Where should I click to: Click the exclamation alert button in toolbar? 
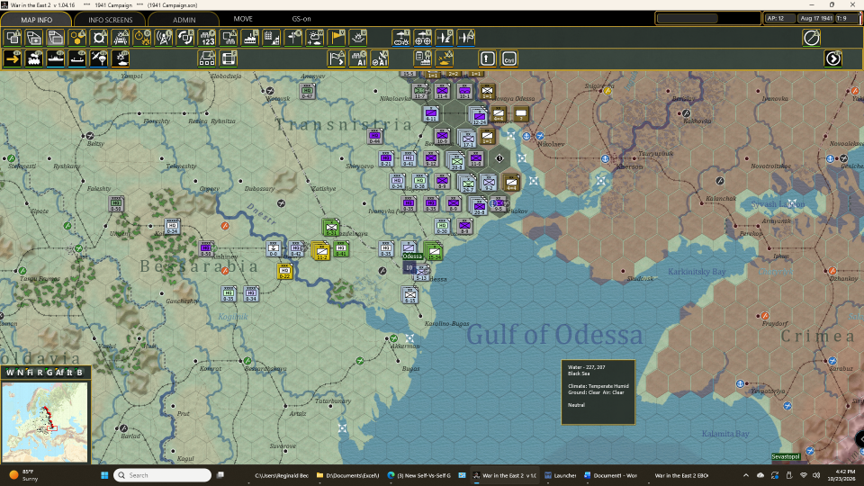click(488, 58)
